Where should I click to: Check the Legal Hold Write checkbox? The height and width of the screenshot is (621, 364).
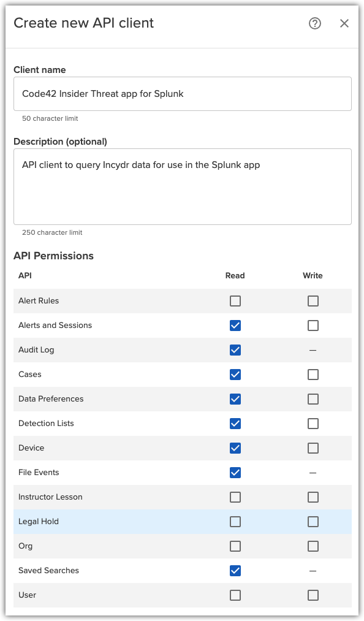point(313,521)
